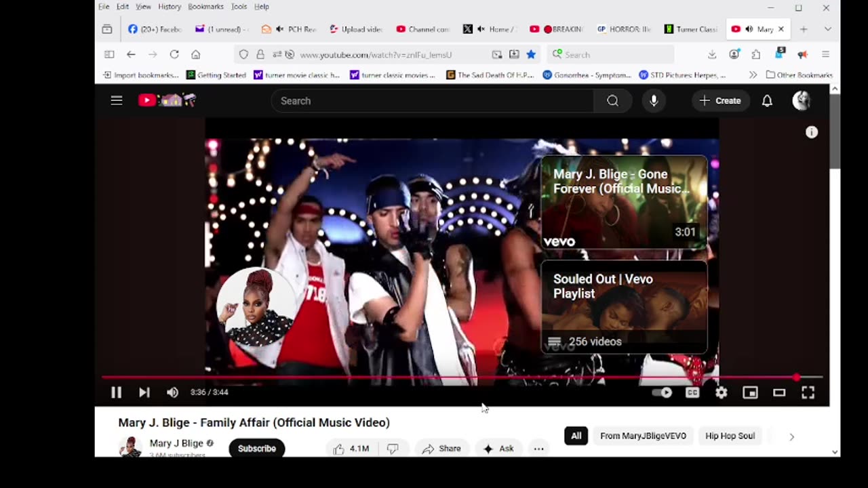
Task: Share the Family Affair video
Action: pyautogui.click(x=441, y=449)
